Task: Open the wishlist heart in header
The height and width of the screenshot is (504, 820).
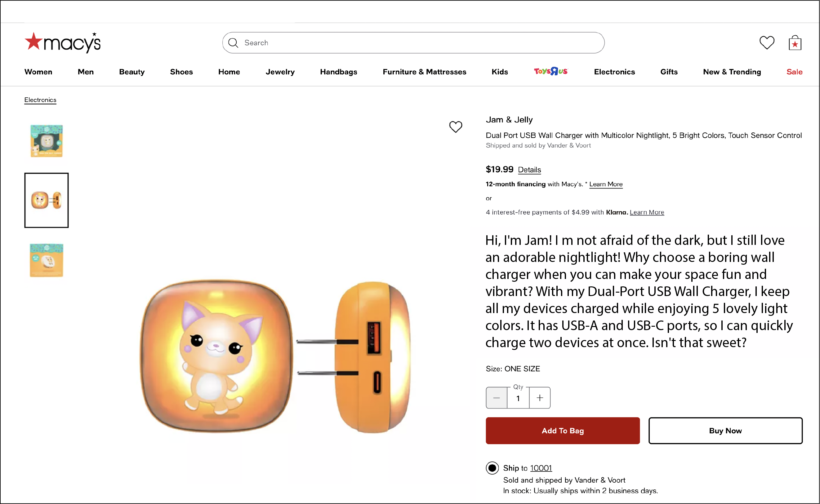Action: tap(767, 43)
